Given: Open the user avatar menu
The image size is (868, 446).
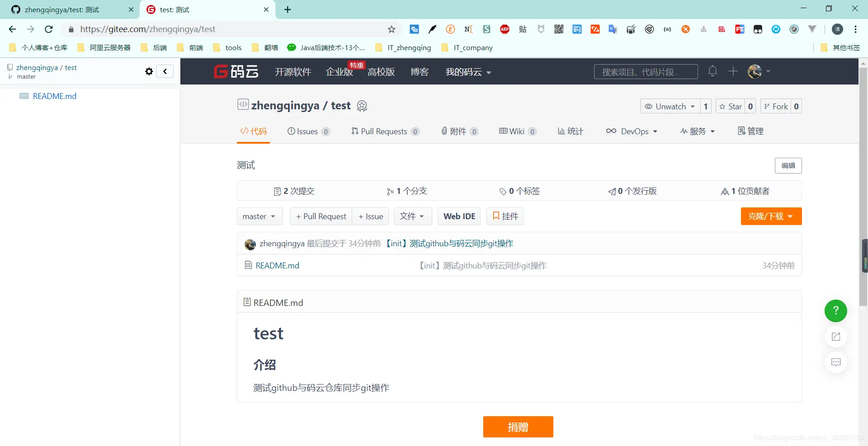Looking at the screenshot, I should point(759,71).
